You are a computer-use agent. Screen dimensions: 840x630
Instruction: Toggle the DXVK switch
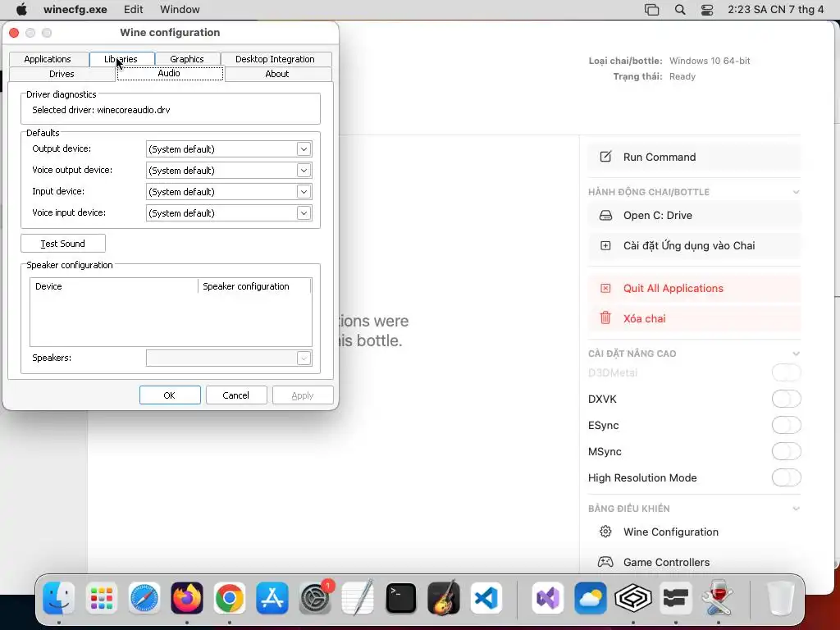coord(787,399)
